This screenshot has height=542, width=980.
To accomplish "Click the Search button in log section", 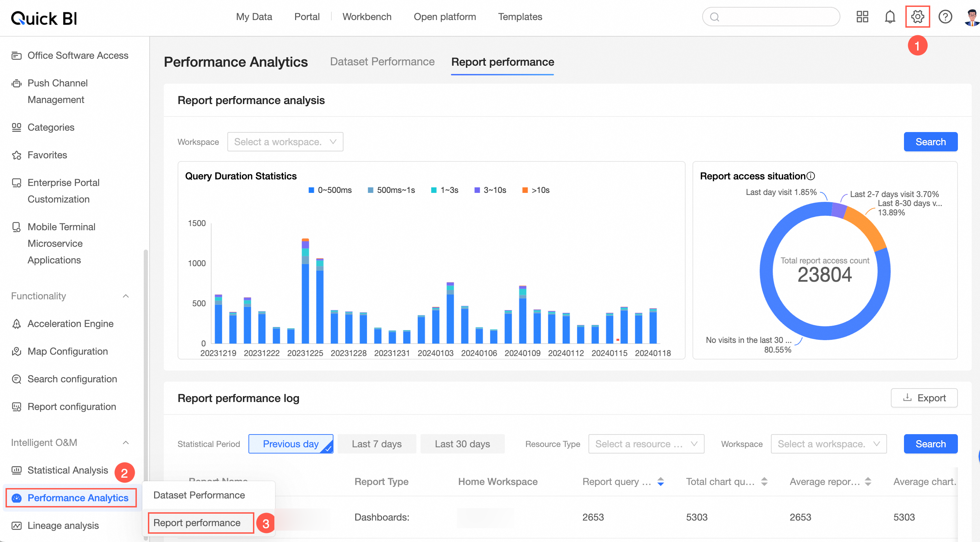I will (x=930, y=444).
